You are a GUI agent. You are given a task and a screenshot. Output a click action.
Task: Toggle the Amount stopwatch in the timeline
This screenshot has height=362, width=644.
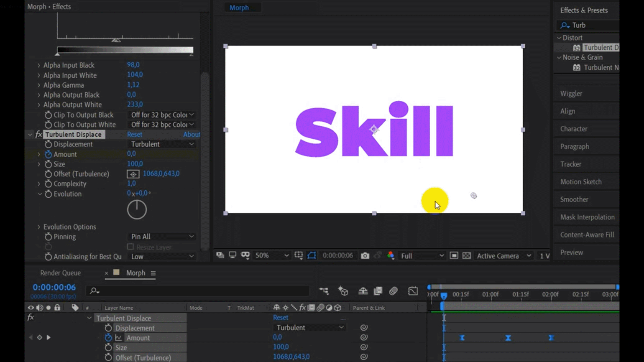(108, 338)
